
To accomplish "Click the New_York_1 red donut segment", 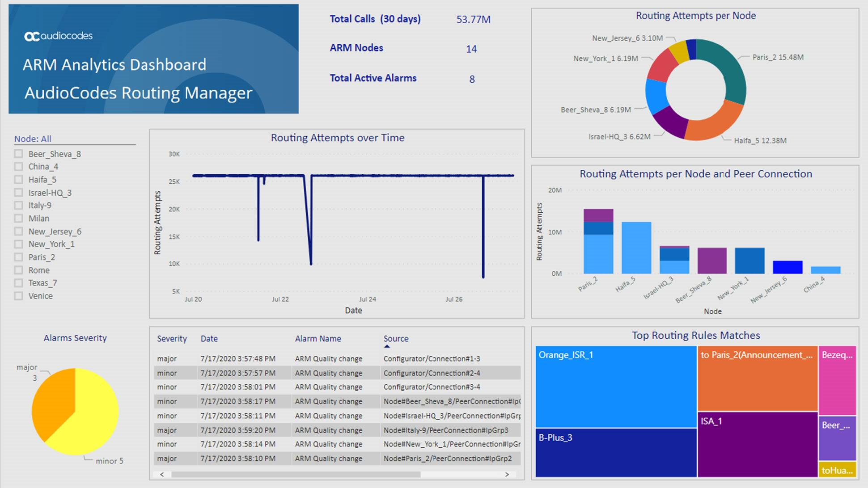I will coord(664,66).
